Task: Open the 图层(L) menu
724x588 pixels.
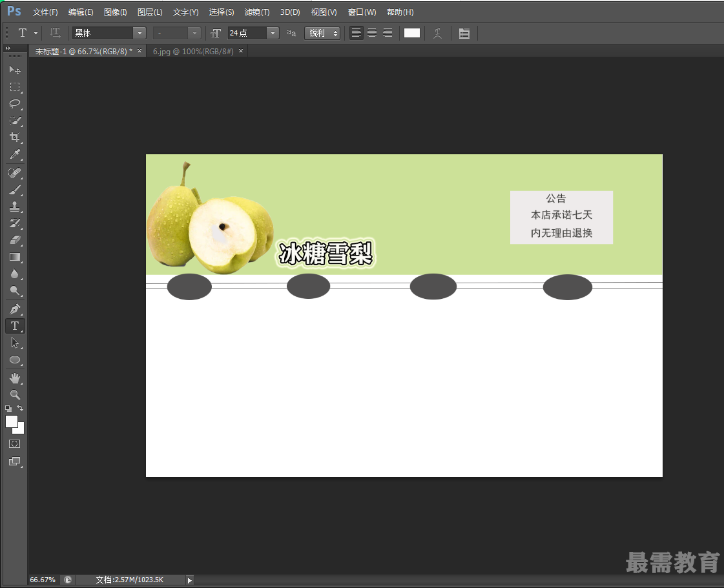Action: (150, 12)
